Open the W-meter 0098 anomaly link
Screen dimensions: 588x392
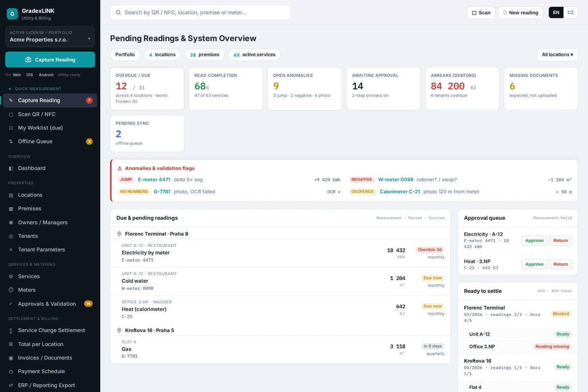[x=396, y=180]
